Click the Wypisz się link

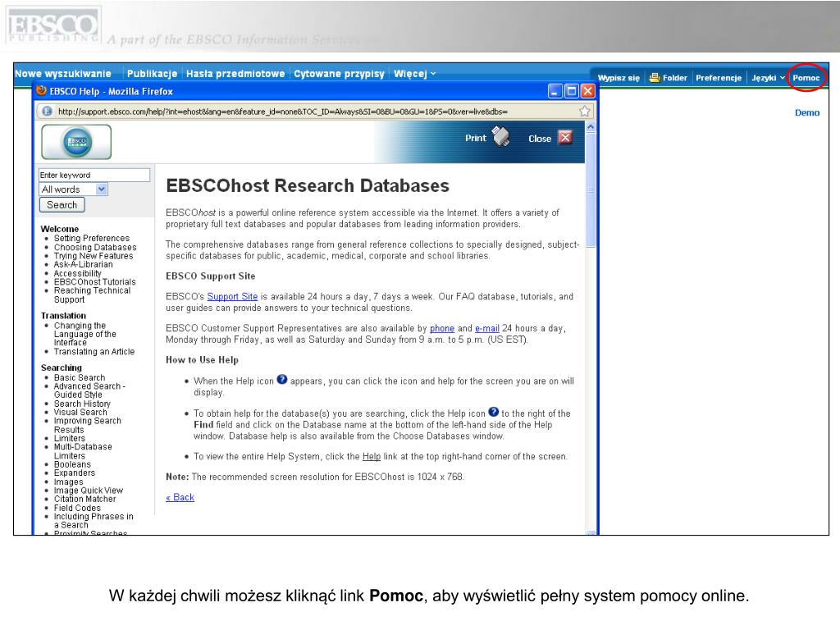(619, 78)
